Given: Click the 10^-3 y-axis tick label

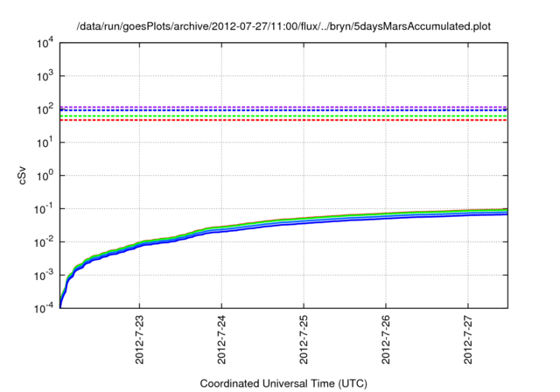Looking at the screenshot, I should (44, 276).
